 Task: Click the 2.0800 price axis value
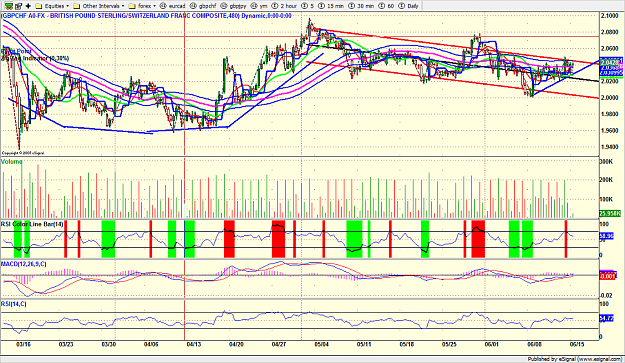[609, 32]
